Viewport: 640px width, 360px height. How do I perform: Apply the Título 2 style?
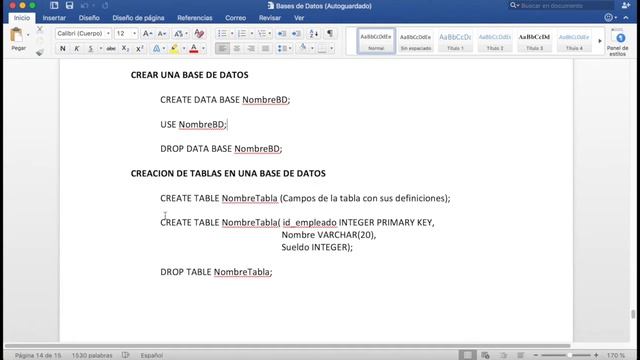pyautogui.click(x=495, y=41)
